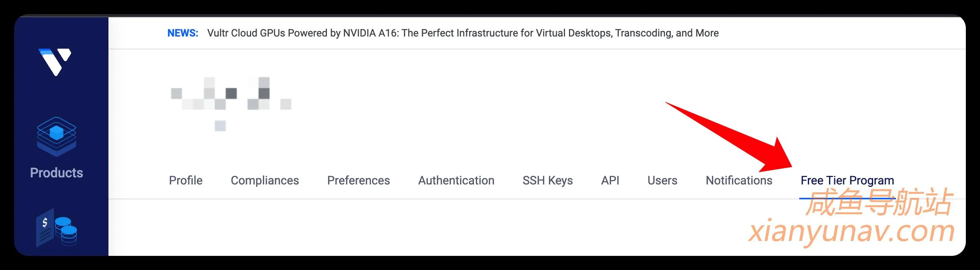Open the Compliances tab
Viewport: 980px width, 270px height.
pyautogui.click(x=264, y=181)
